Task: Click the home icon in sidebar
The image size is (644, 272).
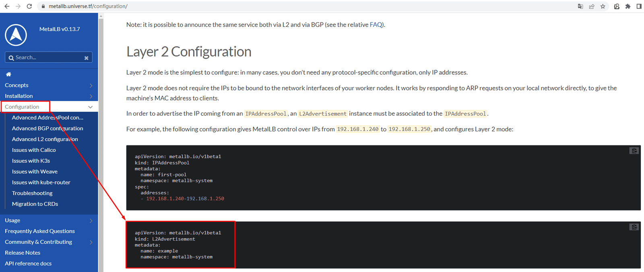Action: (x=8, y=74)
